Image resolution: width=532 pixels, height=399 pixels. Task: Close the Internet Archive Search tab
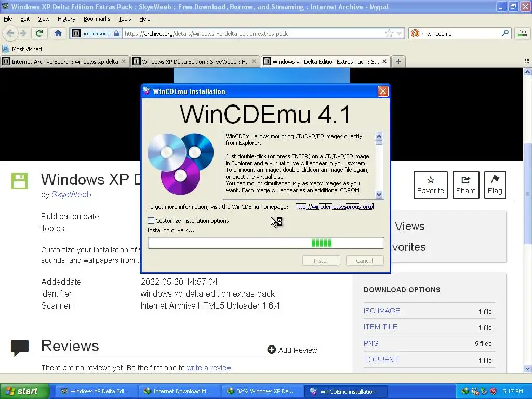[x=124, y=61]
